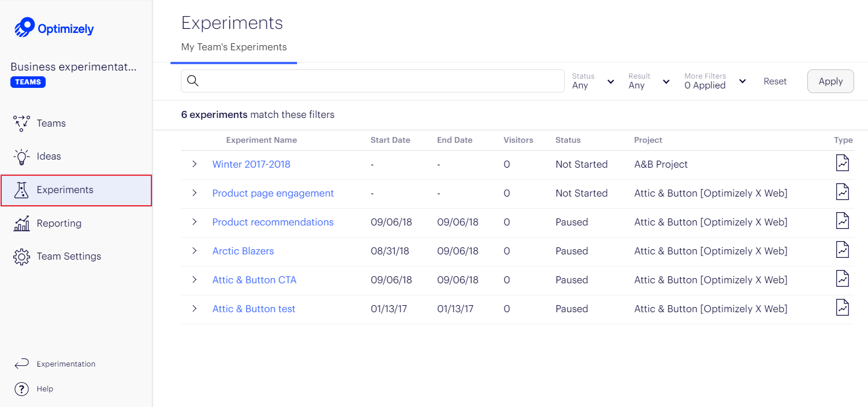This screenshot has width=868, height=407.
Task: Click the type icon for Arctic Blazers row
Action: point(843,250)
